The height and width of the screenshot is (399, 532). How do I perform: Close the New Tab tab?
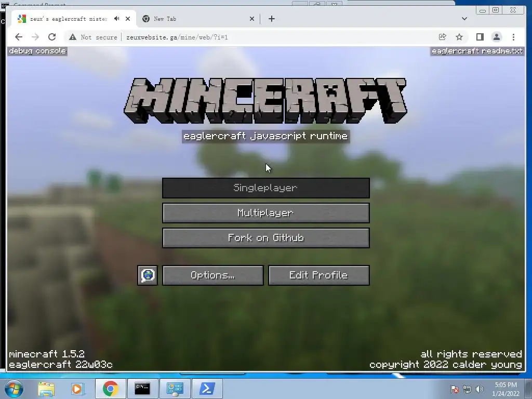point(252,19)
